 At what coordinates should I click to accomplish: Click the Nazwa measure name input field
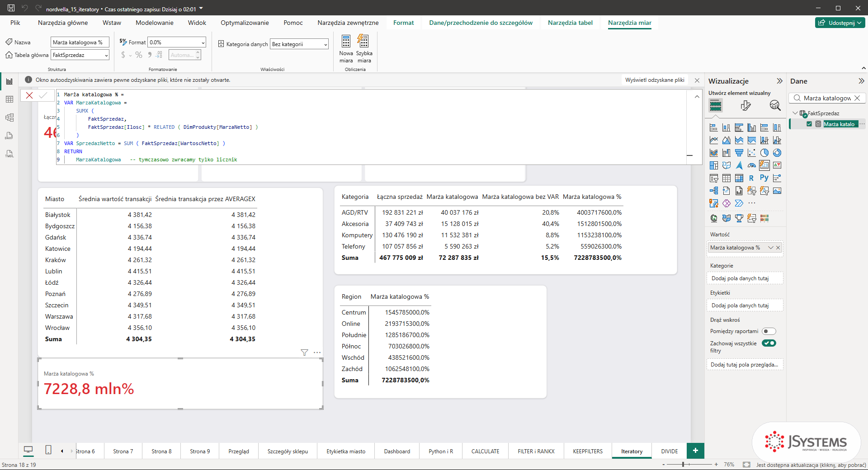(x=80, y=42)
